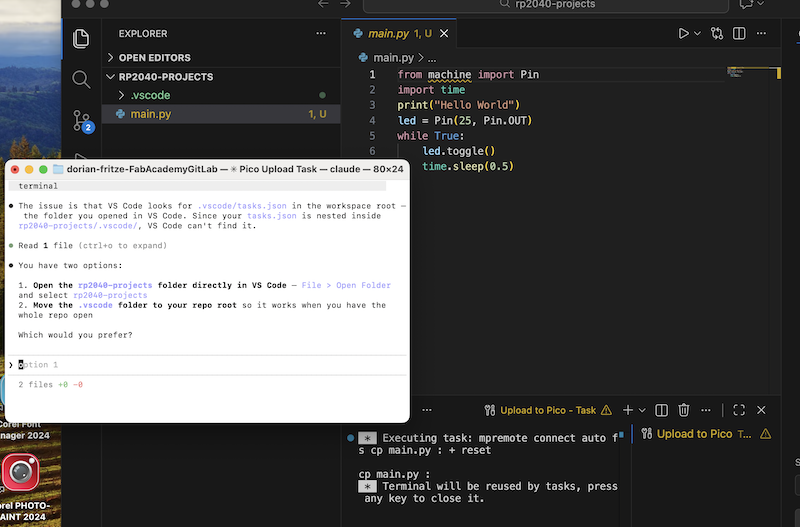Kill terminal with the trash icon
800x527 pixels.
(x=684, y=410)
